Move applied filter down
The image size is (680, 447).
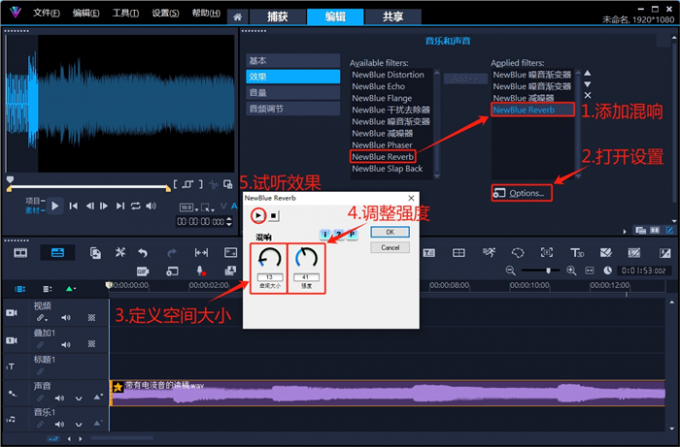coord(587,84)
